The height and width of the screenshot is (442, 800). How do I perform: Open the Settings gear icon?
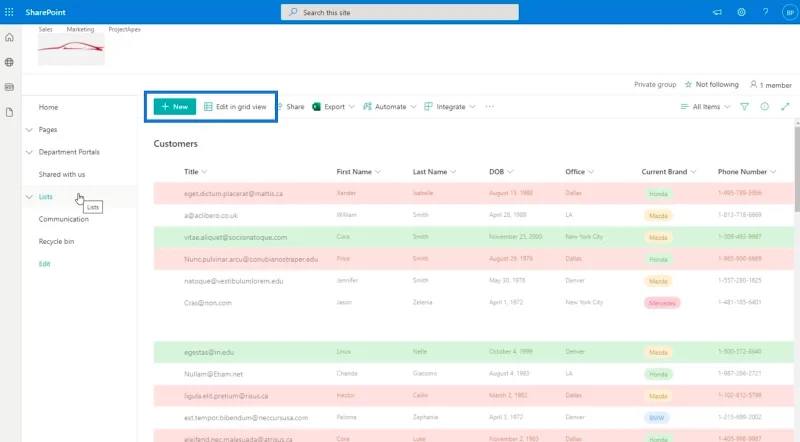[x=741, y=12]
